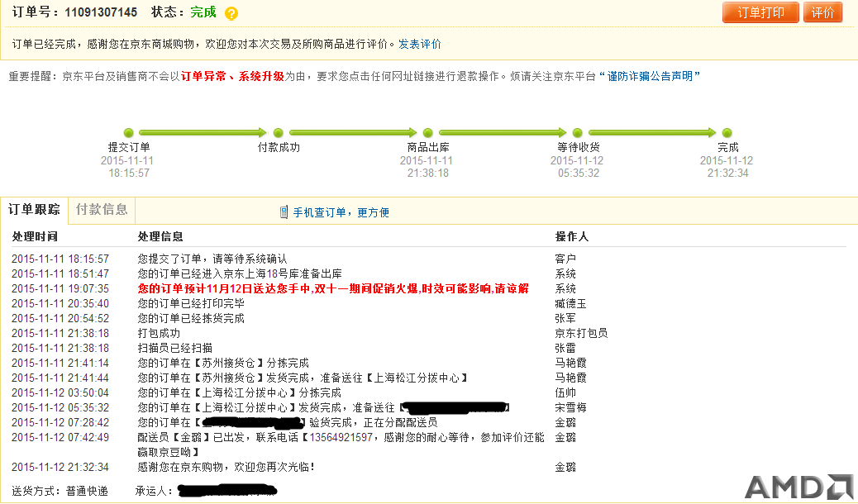Click operator 京东打包员
This screenshot has height=504, width=858.
pyautogui.click(x=581, y=333)
